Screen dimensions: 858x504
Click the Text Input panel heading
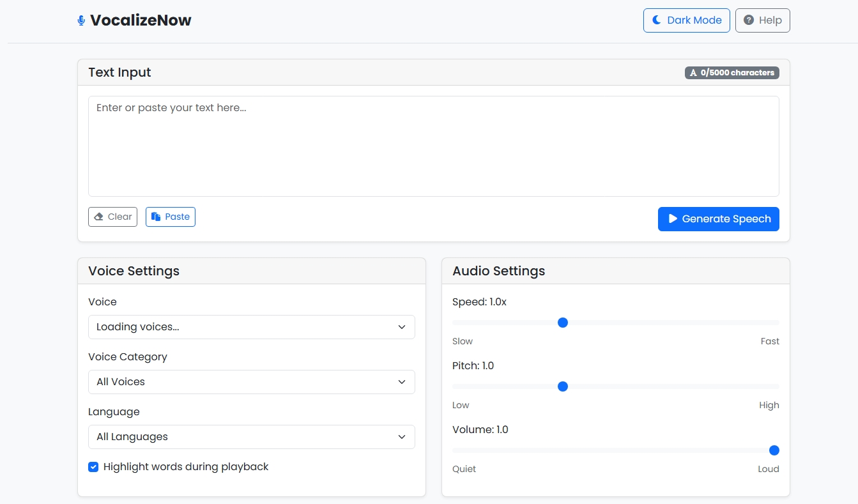point(119,72)
